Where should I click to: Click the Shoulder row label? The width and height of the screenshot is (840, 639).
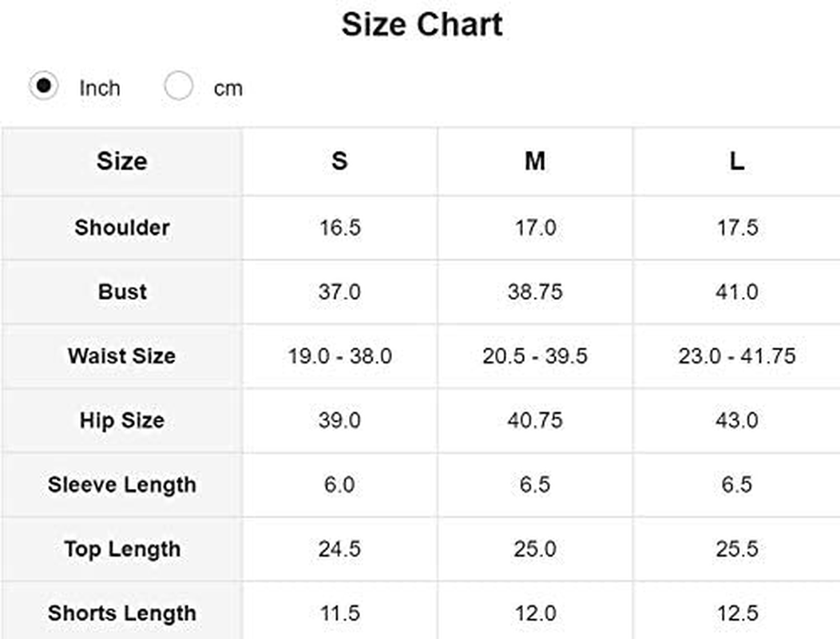pos(121,228)
